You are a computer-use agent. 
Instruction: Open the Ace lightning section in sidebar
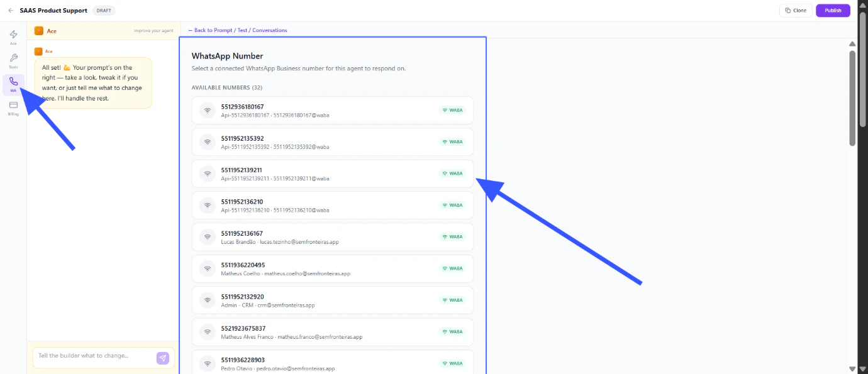click(13, 37)
